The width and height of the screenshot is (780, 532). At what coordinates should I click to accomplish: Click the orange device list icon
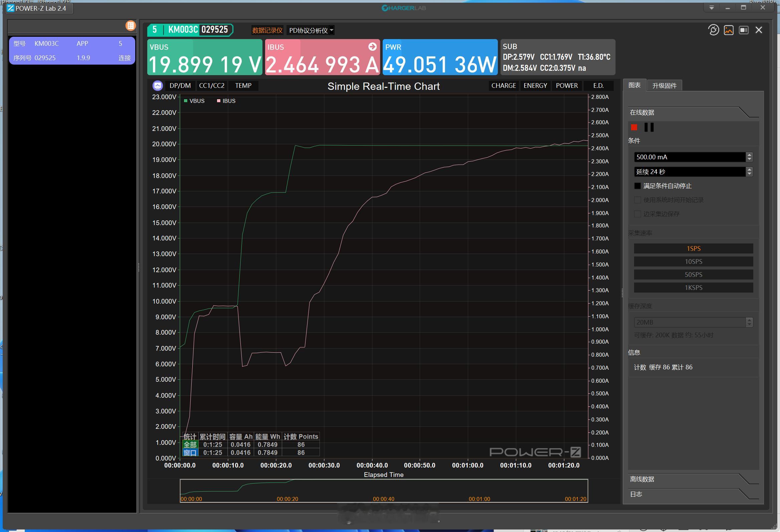click(131, 25)
